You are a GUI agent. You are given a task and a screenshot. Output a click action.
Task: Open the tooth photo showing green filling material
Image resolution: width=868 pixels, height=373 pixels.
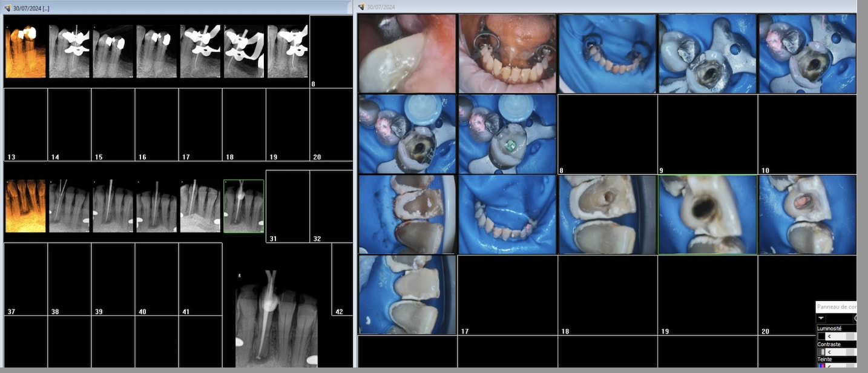507,134
